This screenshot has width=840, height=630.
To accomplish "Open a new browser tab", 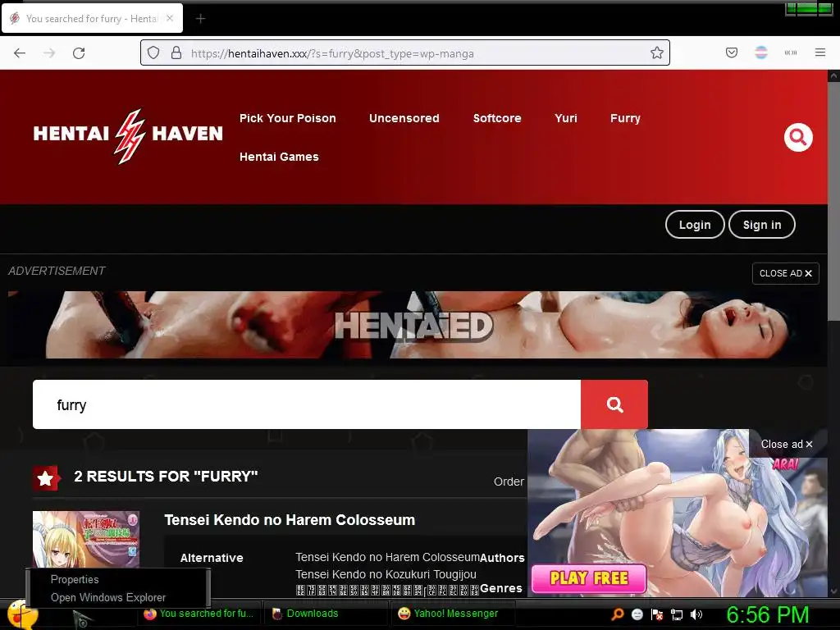I will tap(200, 19).
